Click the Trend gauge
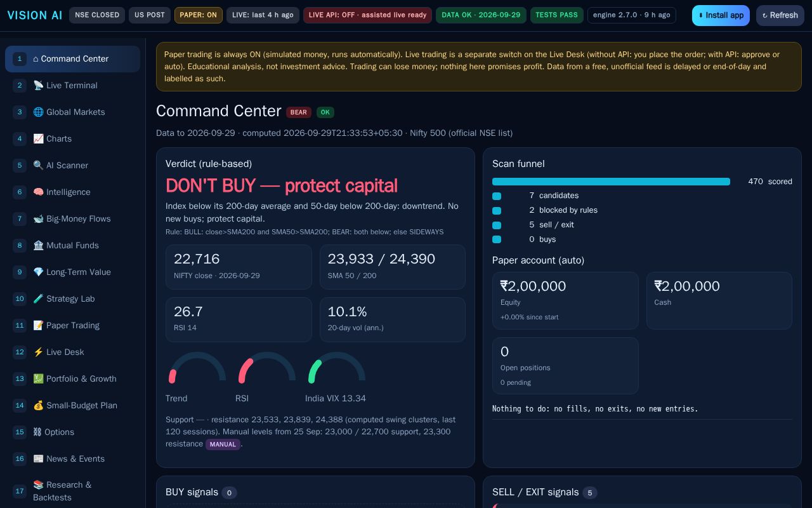This screenshot has width=812, height=508. [x=197, y=368]
